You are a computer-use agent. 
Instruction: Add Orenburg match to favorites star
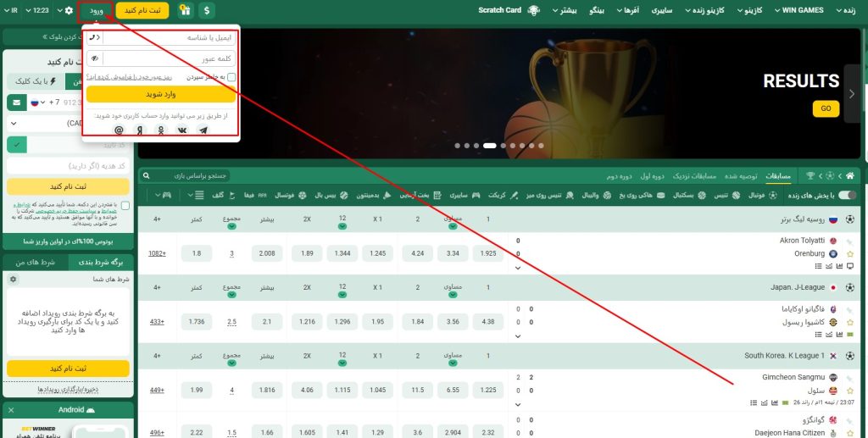(x=849, y=254)
